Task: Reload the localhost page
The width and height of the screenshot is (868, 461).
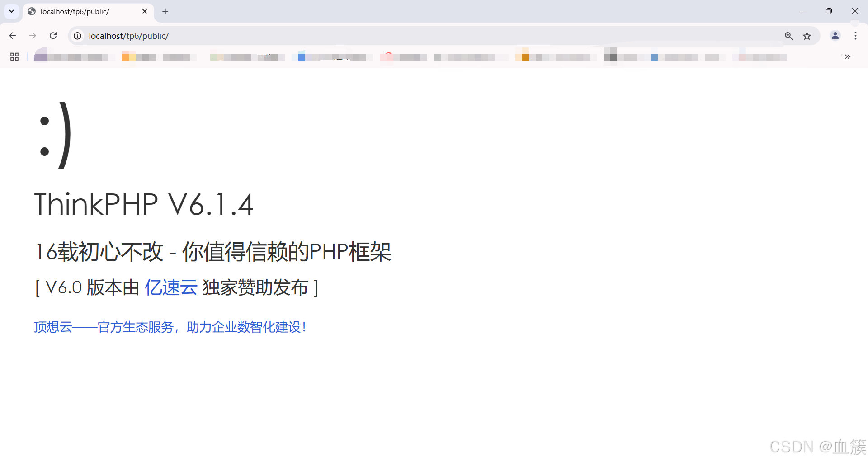Action: pyautogui.click(x=53, y=36)
